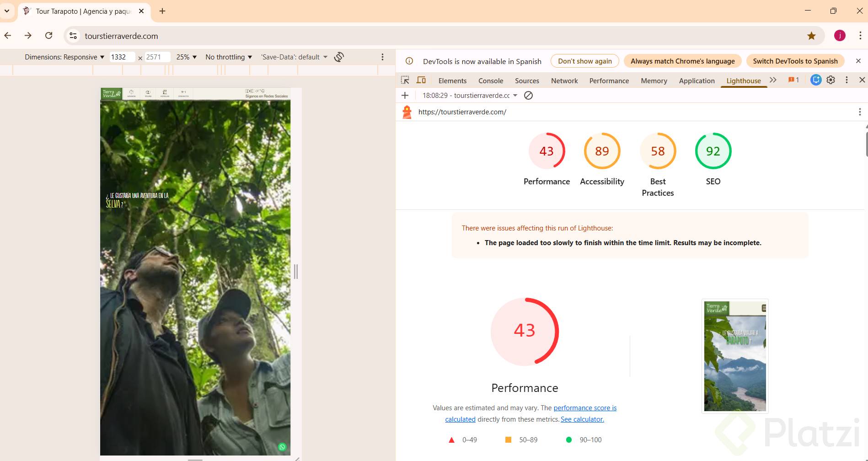Open the Chrome three-dot menu
Screen dimensions: 868x461
(x=860, y=36)
